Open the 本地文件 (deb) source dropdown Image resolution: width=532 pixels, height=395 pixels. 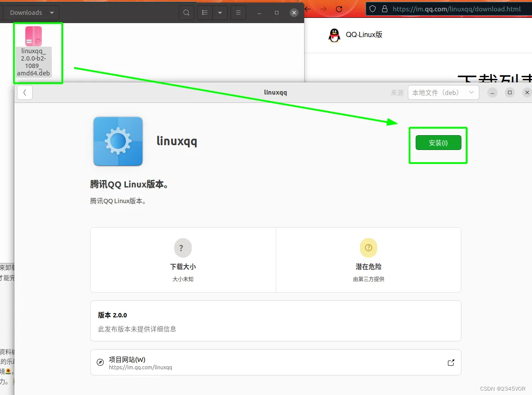tap(443, 92)
